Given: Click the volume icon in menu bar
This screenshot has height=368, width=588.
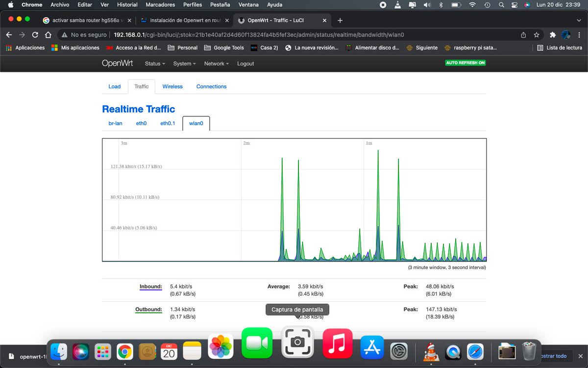Looking at the screenshot, I should (427, 5).
